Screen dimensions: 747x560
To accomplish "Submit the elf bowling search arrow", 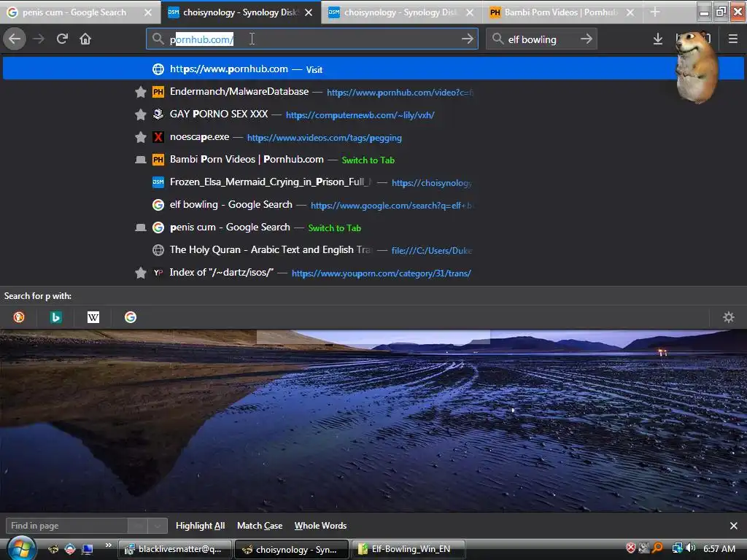I will coord(587,39).
